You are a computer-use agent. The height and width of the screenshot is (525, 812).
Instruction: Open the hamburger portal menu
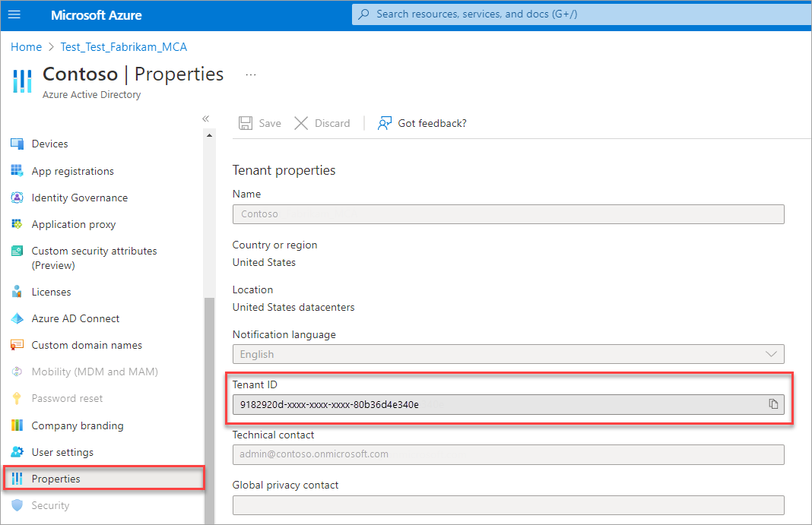pos(14,14)
